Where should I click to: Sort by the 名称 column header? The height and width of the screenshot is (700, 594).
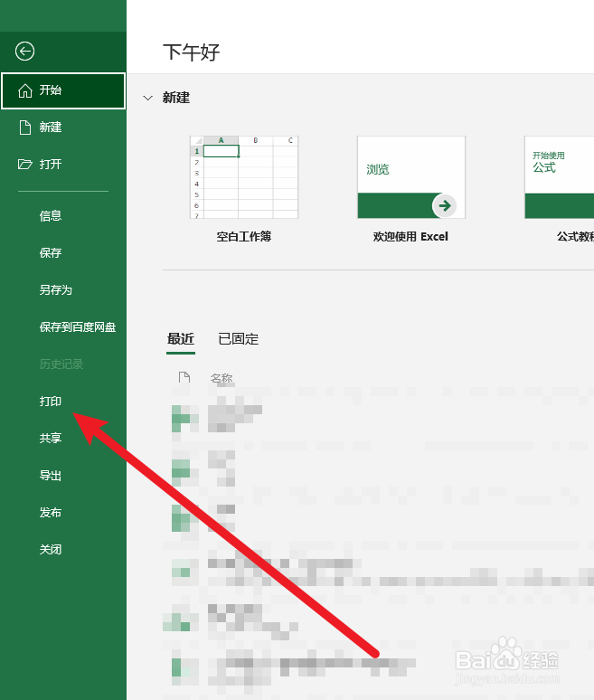pyautogui.click(x=222, y=379)
